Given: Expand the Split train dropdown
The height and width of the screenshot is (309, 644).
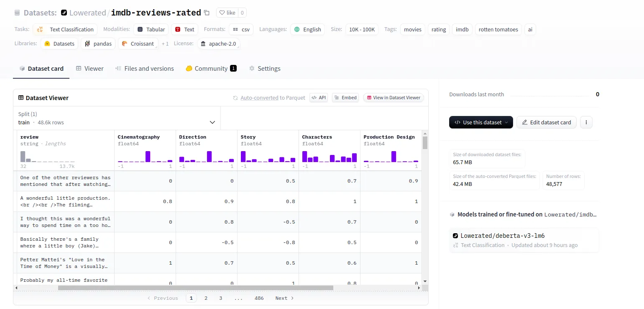Looking at the screenshot, I should click(117, 118).
